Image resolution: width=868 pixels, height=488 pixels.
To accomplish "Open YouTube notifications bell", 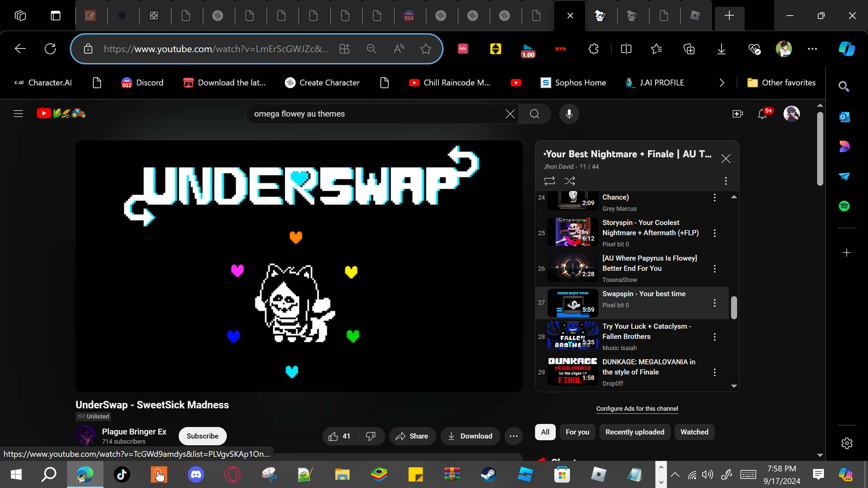I will pos(762,114).
